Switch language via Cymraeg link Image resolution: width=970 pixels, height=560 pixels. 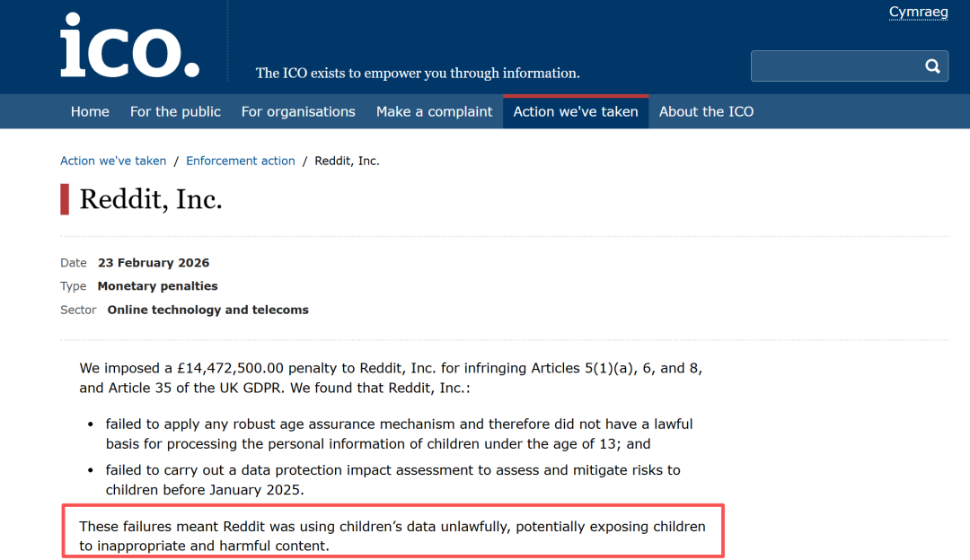(918, 12)
